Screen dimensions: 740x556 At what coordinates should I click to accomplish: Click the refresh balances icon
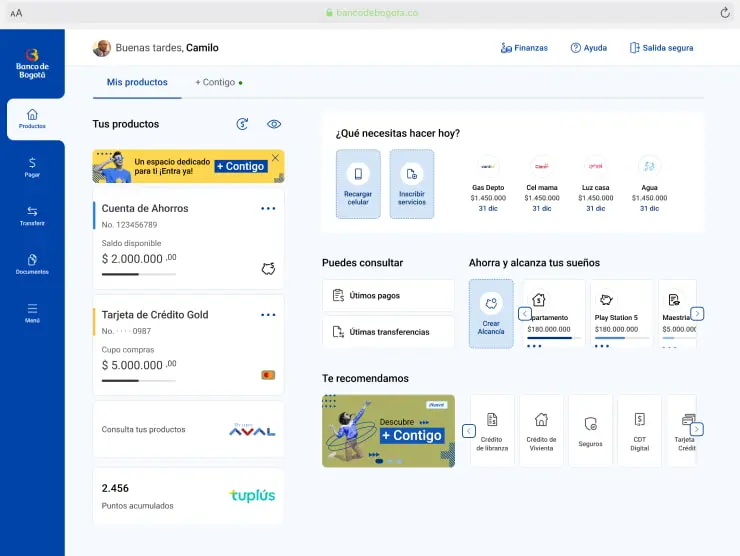pos(242,124)
